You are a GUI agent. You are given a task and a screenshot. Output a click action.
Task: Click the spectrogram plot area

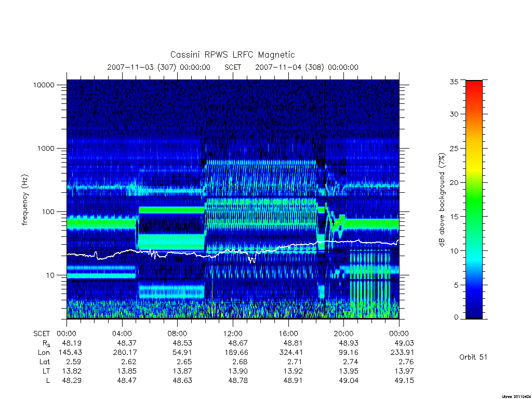pos(233,199)
